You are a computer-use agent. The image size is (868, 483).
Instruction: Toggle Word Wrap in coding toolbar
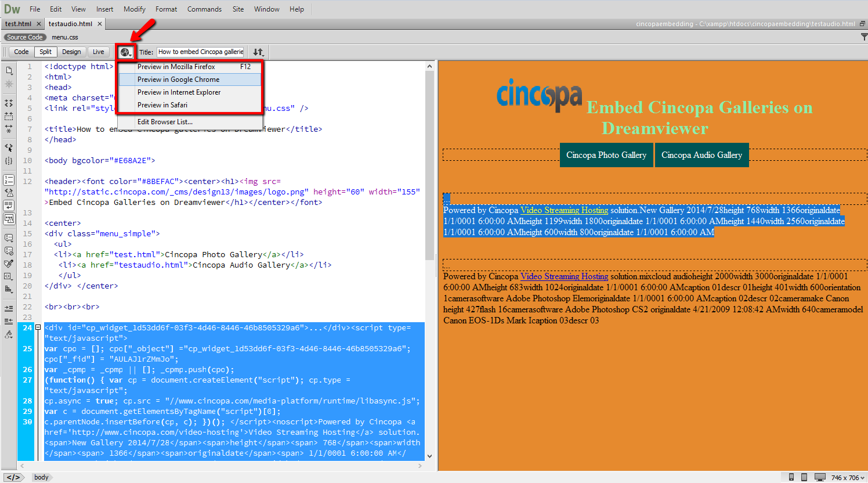(9, 206)
